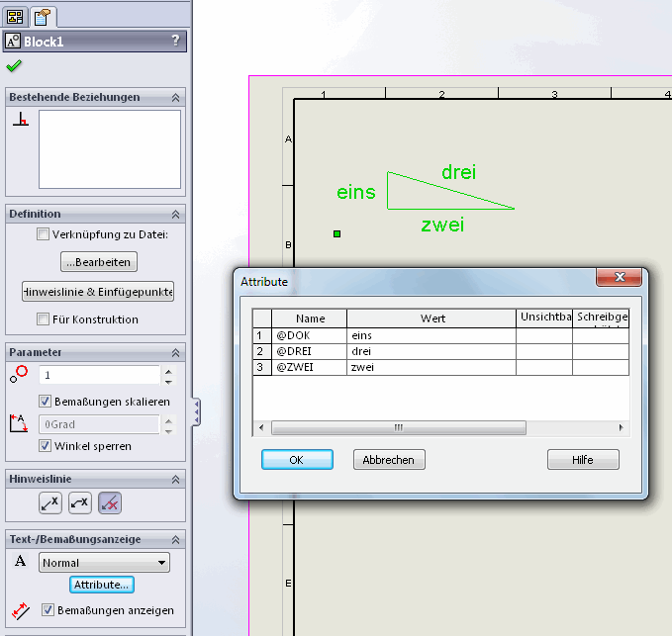The image size is (672, 636).
Task: Increase scale value with up arrow
Action: [169, 371]
